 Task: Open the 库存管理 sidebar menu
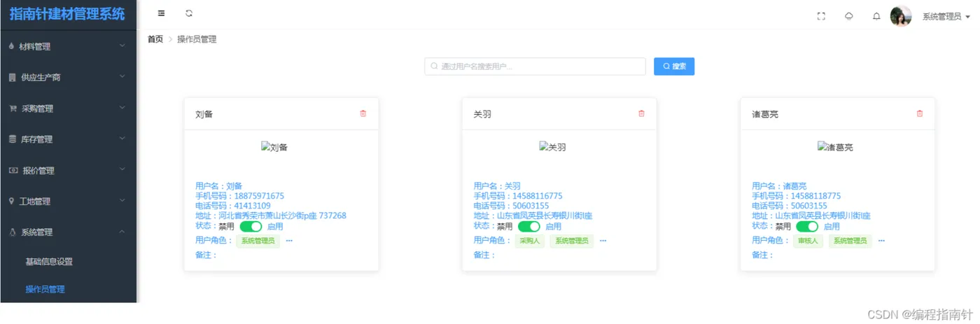[69, 139]
